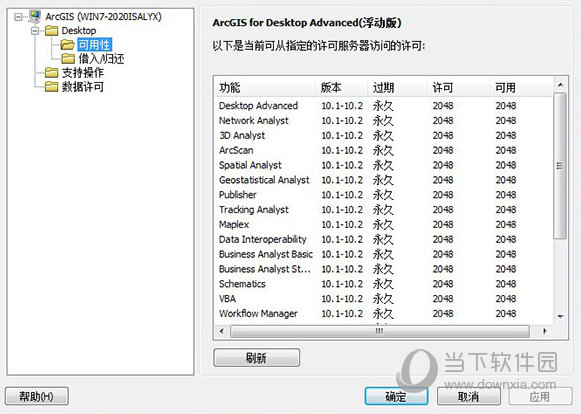Click 永久 expiry in Schematics row
The image size is (581, 414).
tap(383, 284)
